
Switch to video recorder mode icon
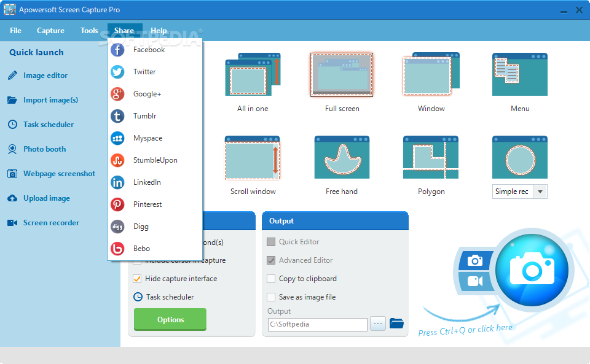click(x=475, y=281)
